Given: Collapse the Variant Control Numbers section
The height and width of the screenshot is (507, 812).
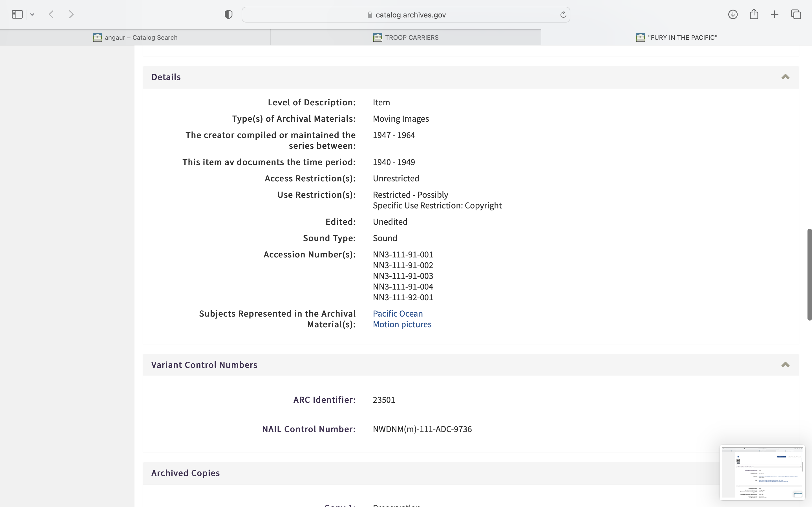Looking at the screenshot, I should pyautogui.click(x=785, y=365).
